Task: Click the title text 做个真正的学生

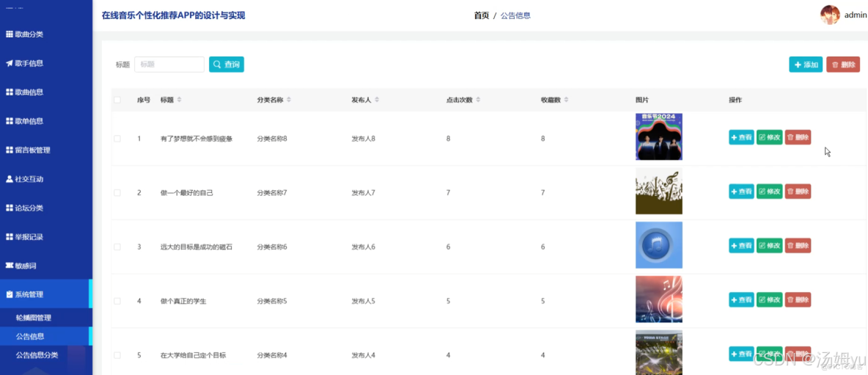Action: tap(183, 302)
